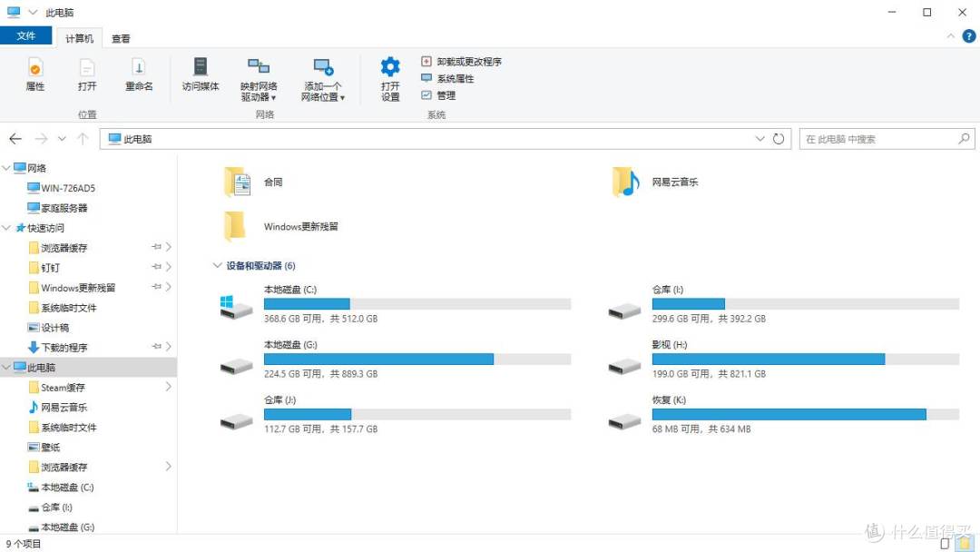980x552 pixels.
Task: Click 映射网络驱动器 map network drive
Action: [259, 79]
